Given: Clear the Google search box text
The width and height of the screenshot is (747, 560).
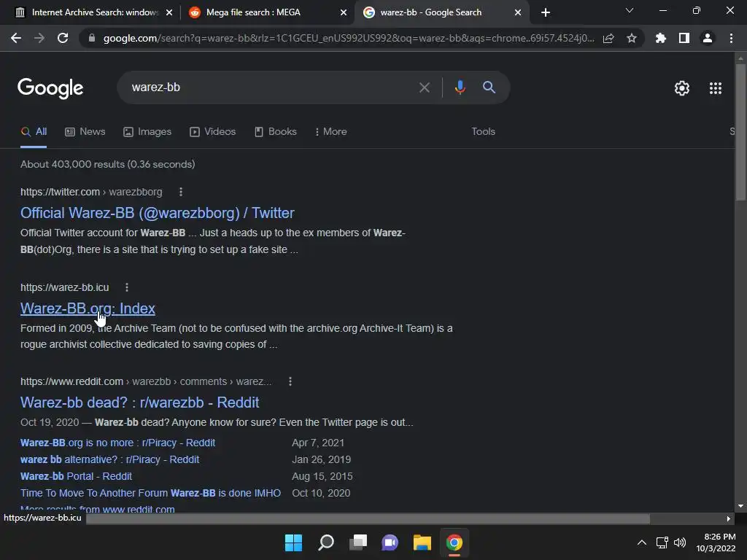Looking at the screenshot, I should coord(424,87).
